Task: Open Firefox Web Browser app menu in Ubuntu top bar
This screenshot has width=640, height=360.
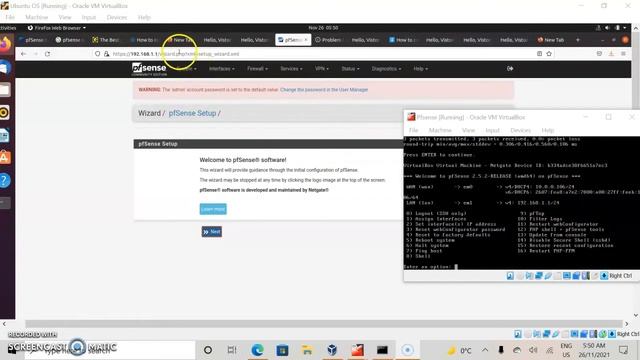Action: pos(57,28)
